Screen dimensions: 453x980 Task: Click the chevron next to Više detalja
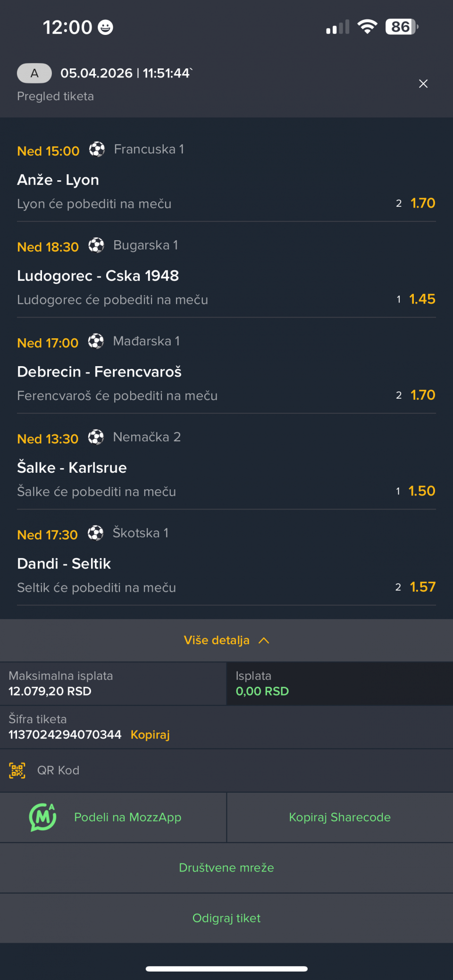[264, 640]
